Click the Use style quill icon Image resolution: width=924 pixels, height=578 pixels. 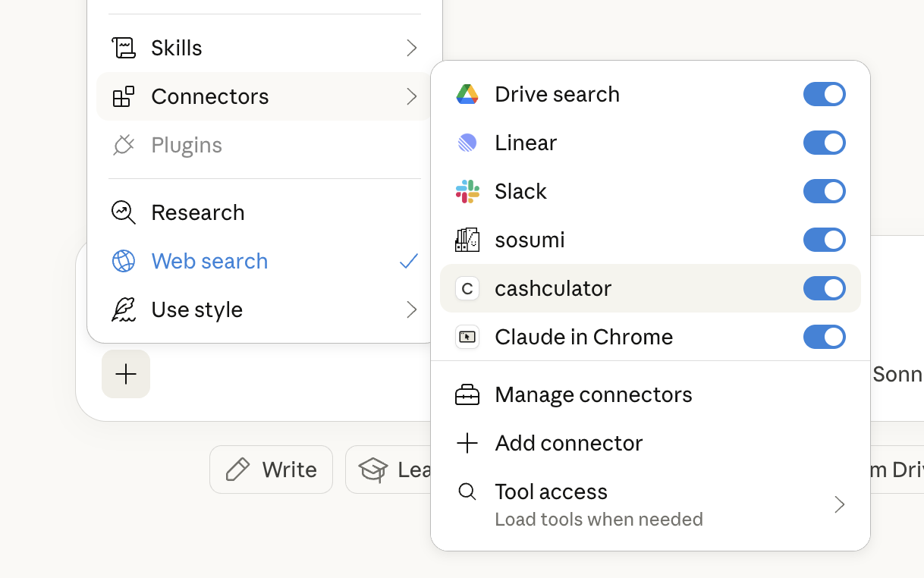coord(124,309)
